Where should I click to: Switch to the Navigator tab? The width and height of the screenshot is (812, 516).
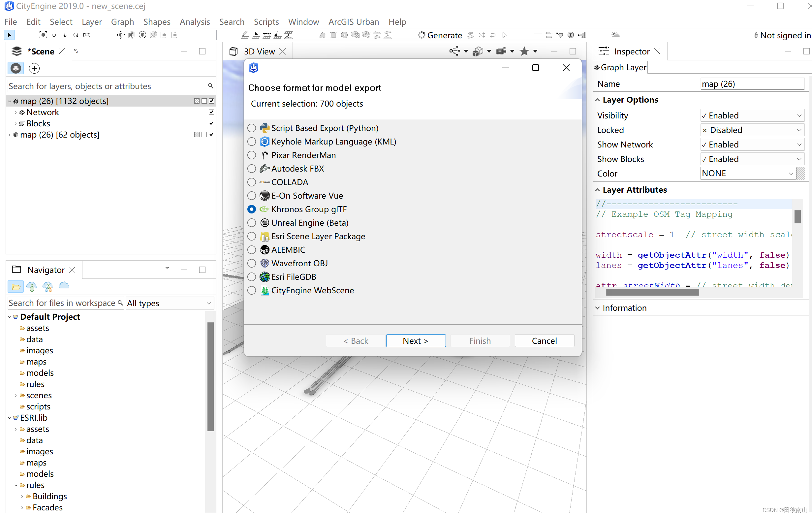pos(46,270)
